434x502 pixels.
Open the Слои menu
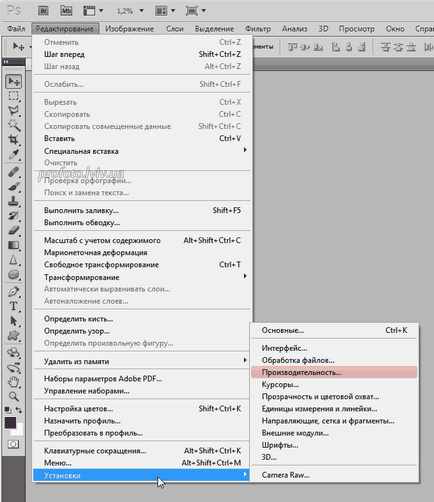tap(175, 29)
